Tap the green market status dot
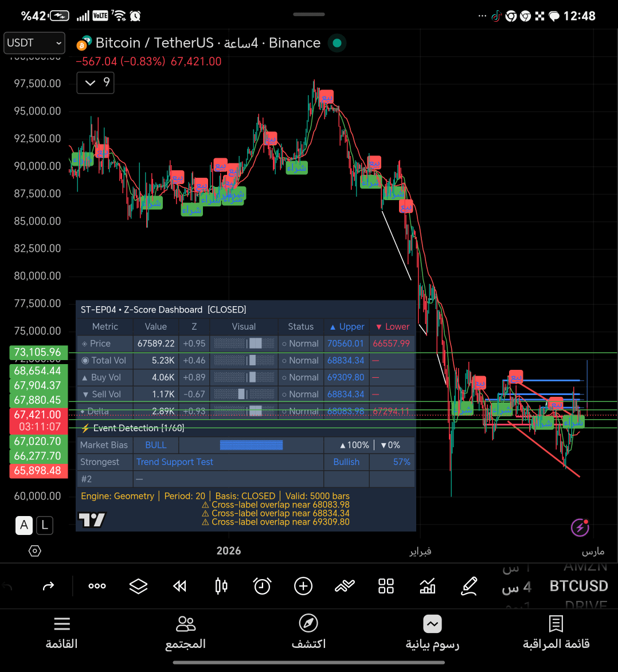Viewport: 618px width, 672px height. pyautogui.click(x=337, y=43)
